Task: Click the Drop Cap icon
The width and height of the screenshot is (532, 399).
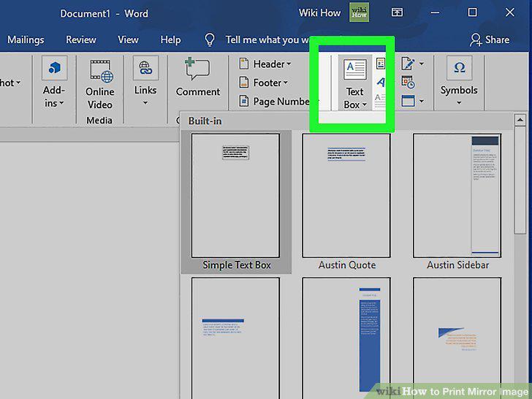Action: 380,101
